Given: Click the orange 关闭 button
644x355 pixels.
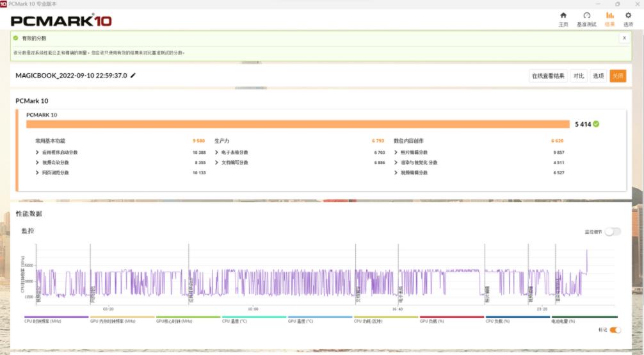Looking at the screenshot, I should tap(617, 76).
